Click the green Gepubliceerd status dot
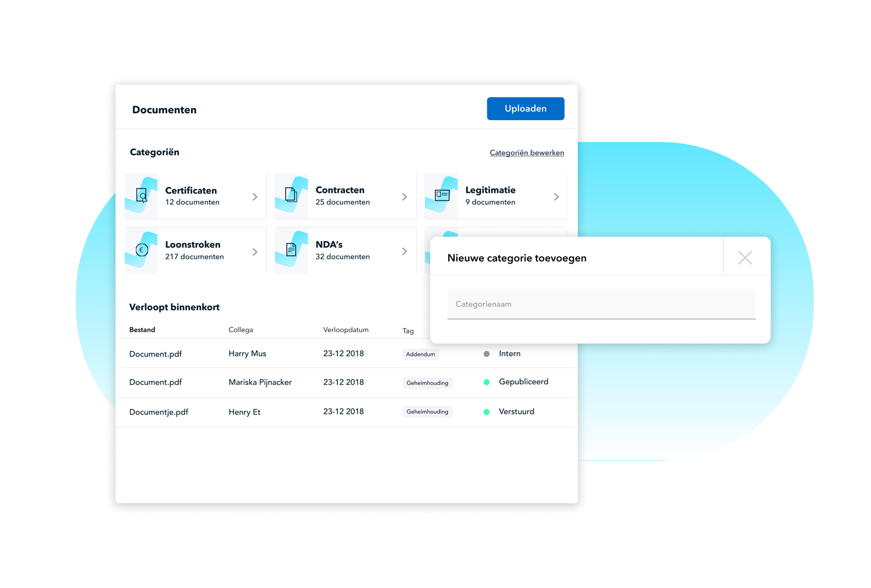The image size is (871, 588). point(487,382)
